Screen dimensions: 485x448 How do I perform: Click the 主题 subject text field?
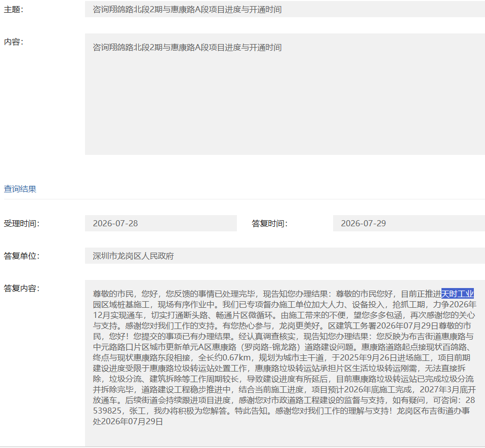pyautogui.click(x=285, y=9)
